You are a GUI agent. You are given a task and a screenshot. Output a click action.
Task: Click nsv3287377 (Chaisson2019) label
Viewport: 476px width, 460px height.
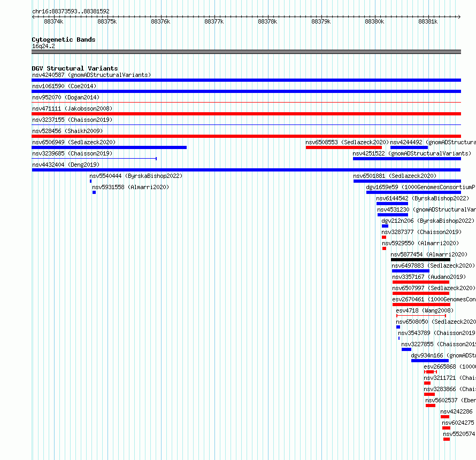point(421,232)
